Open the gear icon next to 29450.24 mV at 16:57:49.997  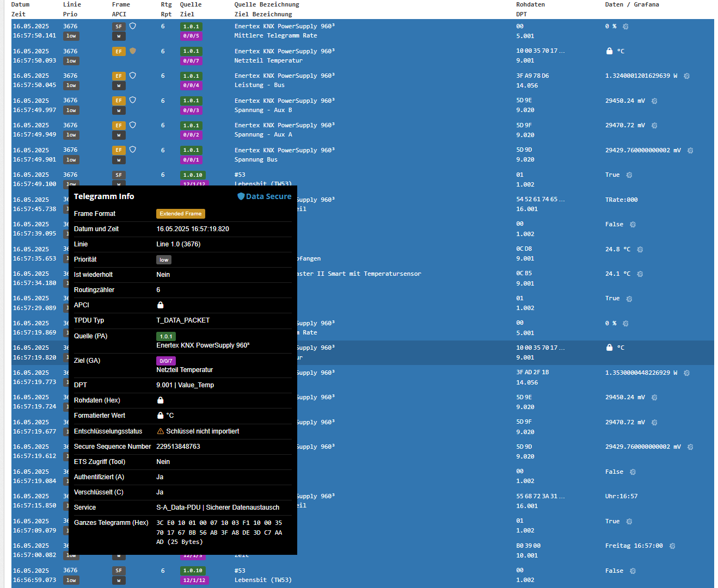[654, 101]
